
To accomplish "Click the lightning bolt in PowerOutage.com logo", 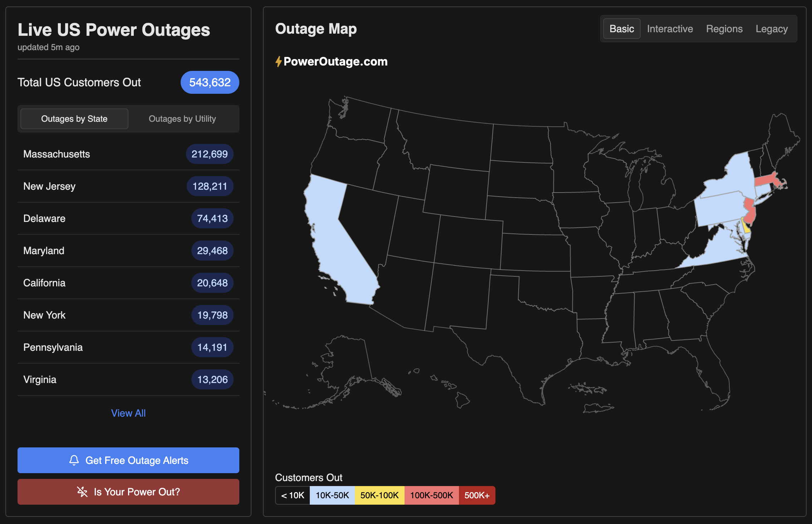I will click(x=279, y=61).
